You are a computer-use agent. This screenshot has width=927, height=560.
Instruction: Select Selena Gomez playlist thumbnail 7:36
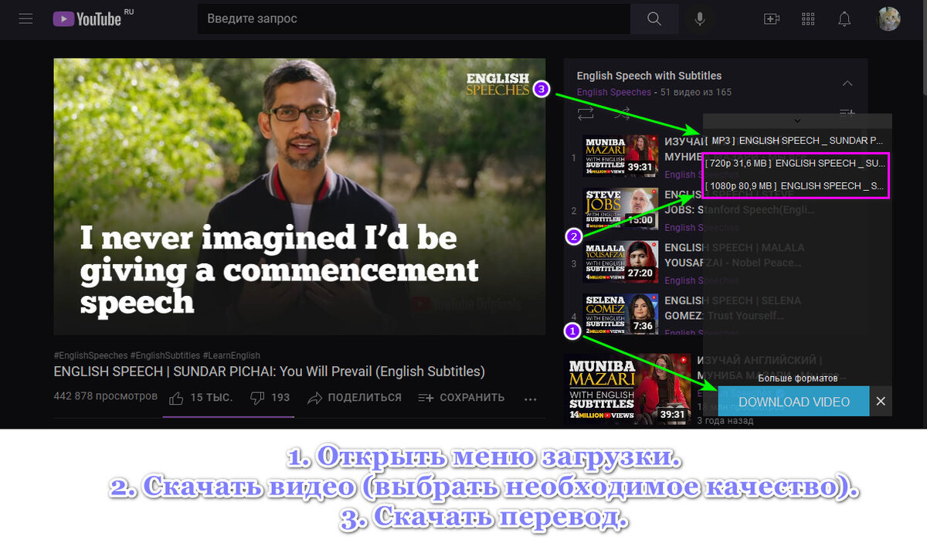[620, 314]
